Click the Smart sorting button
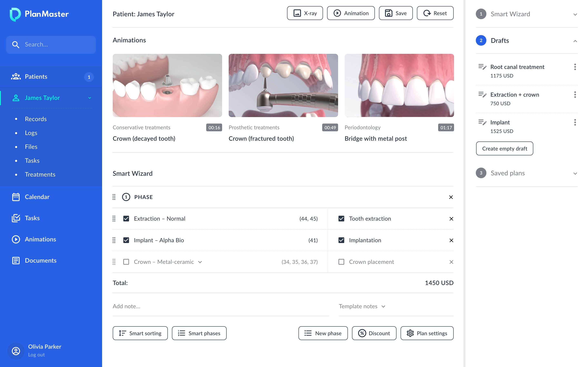This screenshot has width=588, height=367. pyautogui.click(x=140, y=333)
